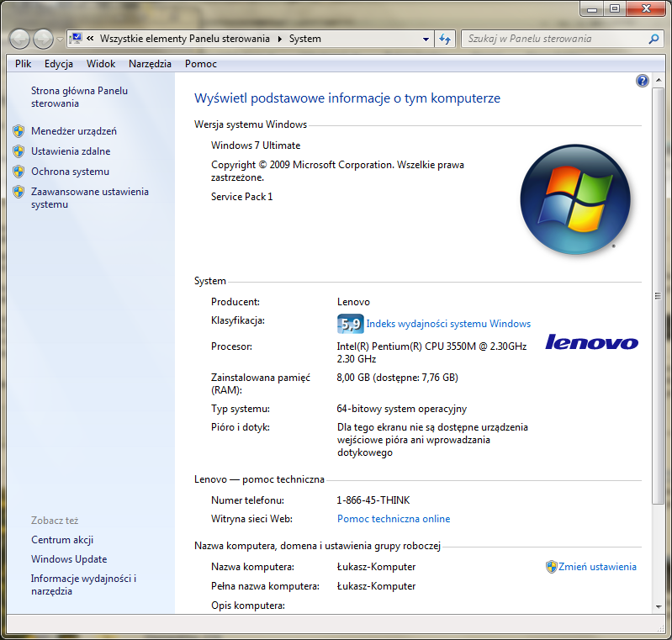
Task: Click the Back navigation arrow button
Action: click(19, 39)
